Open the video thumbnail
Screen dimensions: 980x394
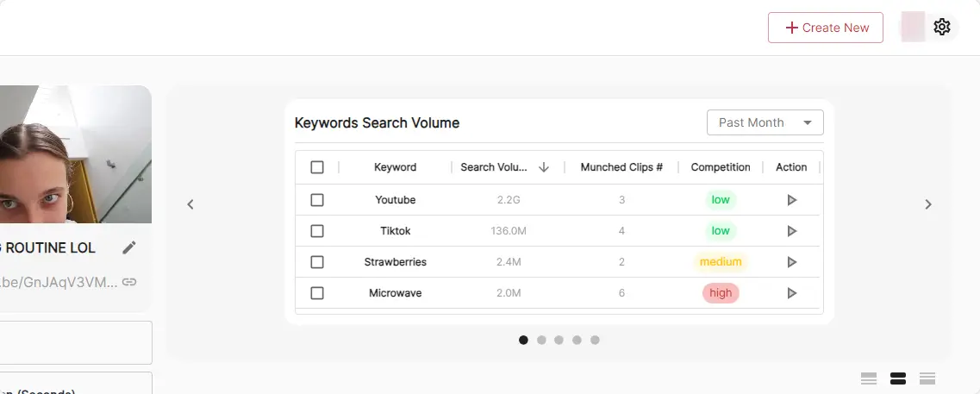pyautogui.click(x=76, y=154)
